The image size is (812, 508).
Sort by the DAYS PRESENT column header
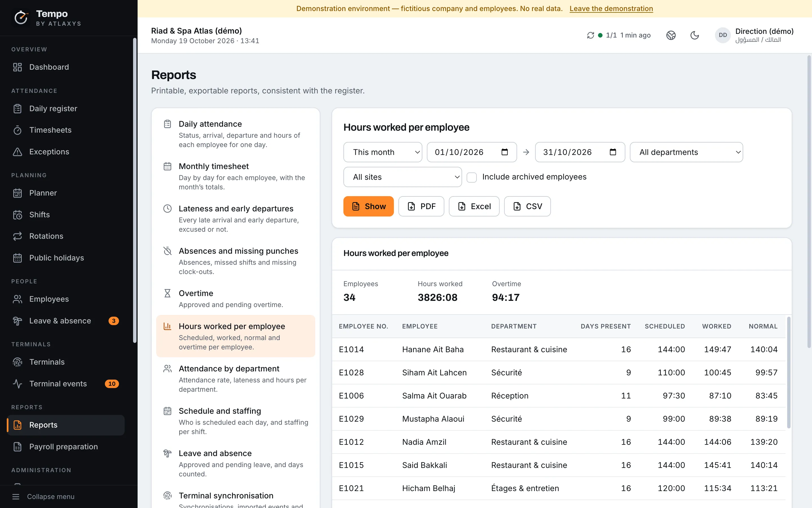[606, 326]
